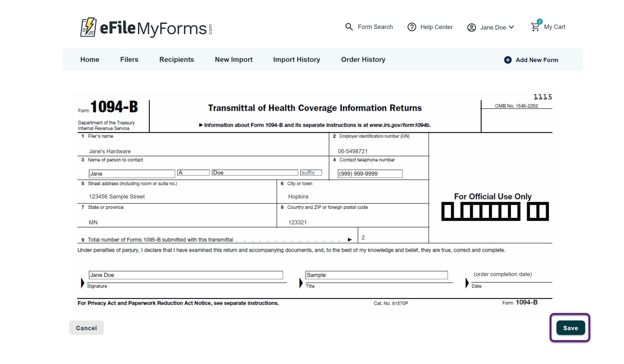624x364 pixels.
Task: Go to the Filers menu item
Action: [x=129, y=60]
